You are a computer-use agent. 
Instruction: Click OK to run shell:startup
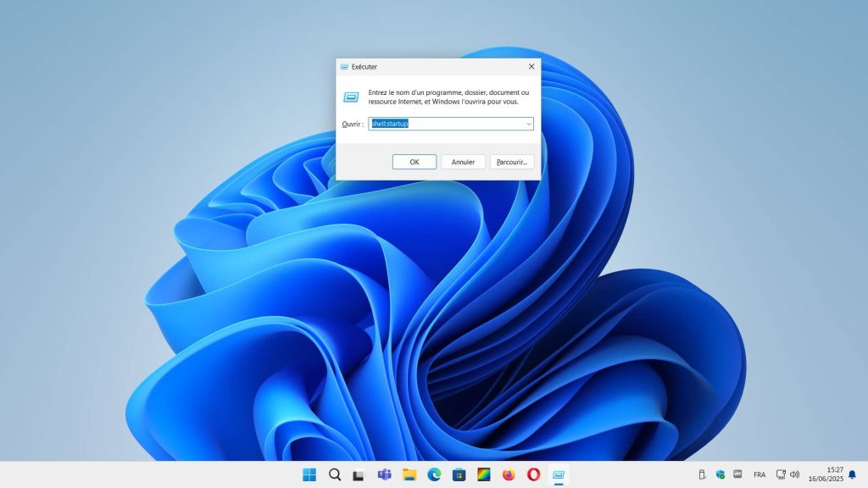(414, 161)
